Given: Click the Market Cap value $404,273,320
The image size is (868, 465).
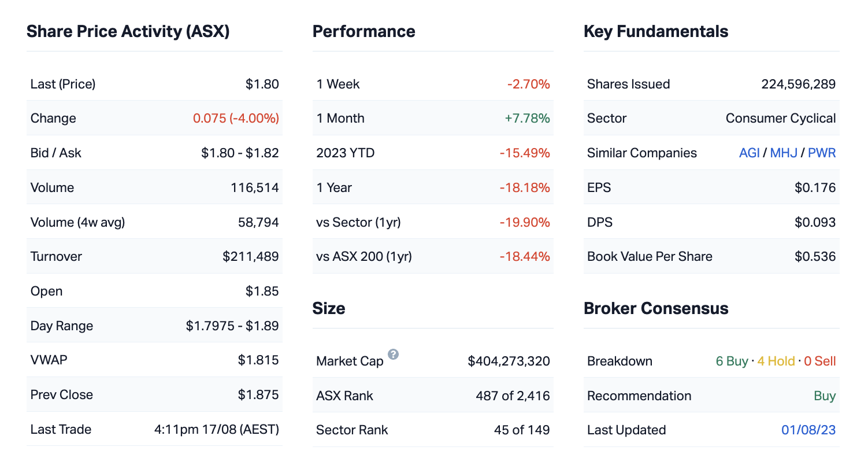Looking at the screenshot, I should 509,361.
